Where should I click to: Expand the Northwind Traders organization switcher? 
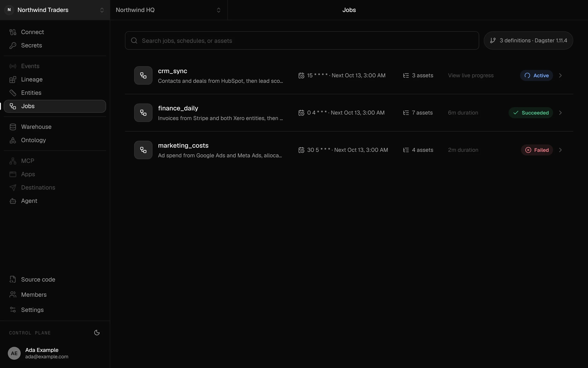click(x=55, y=10)
